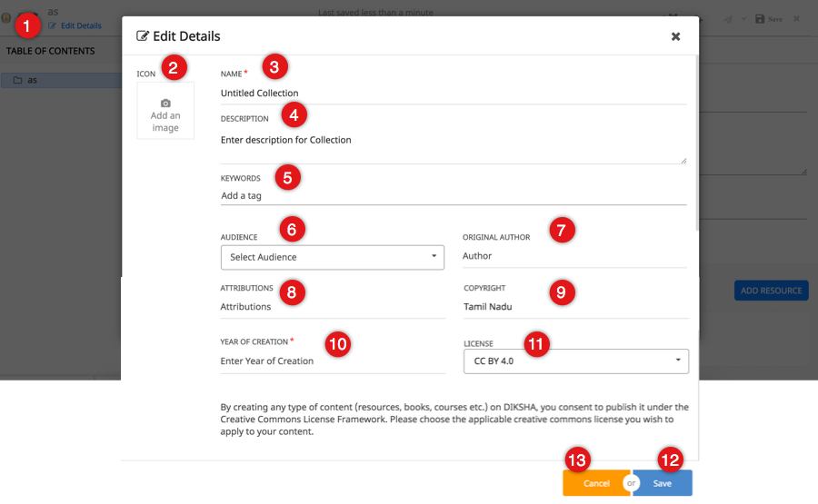Click the Name field 'Untitled Collection'
Image resolution: width=818 pixels, height=504 pixels.
pyautogui.click(x=453, y=93)
